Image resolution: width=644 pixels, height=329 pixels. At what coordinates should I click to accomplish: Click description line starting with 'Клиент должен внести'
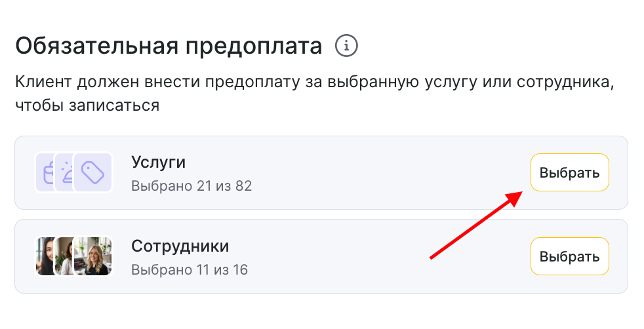tap(315, 84)
